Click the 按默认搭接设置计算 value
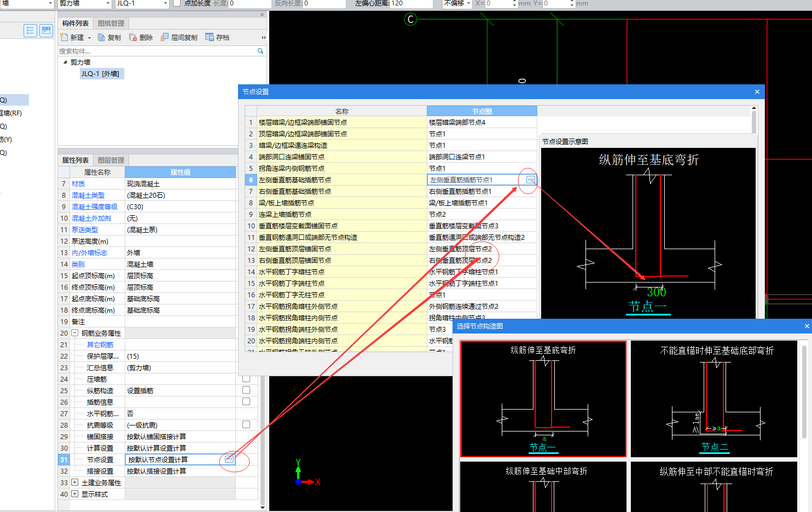Screen dimensions: 812x512 156,471
